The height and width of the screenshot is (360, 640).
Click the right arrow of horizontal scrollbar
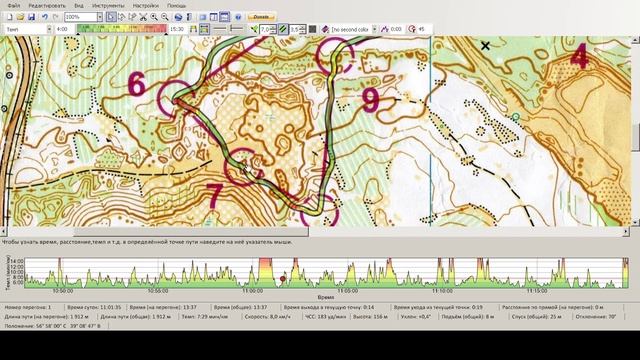[x=626, y=232]
